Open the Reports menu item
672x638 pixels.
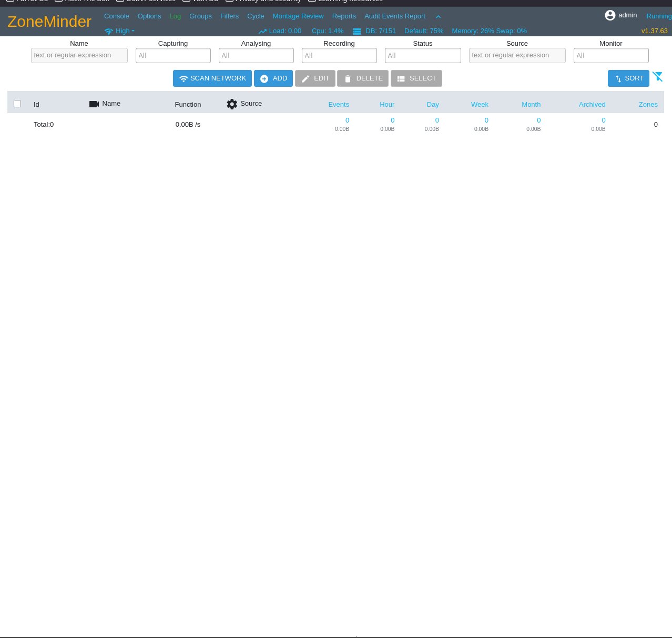[344, 16]
